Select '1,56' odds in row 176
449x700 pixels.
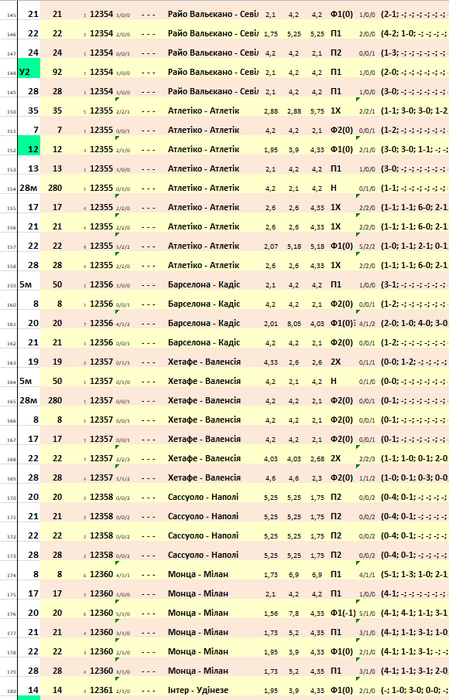pyautogui.click(x=271, y=613)
